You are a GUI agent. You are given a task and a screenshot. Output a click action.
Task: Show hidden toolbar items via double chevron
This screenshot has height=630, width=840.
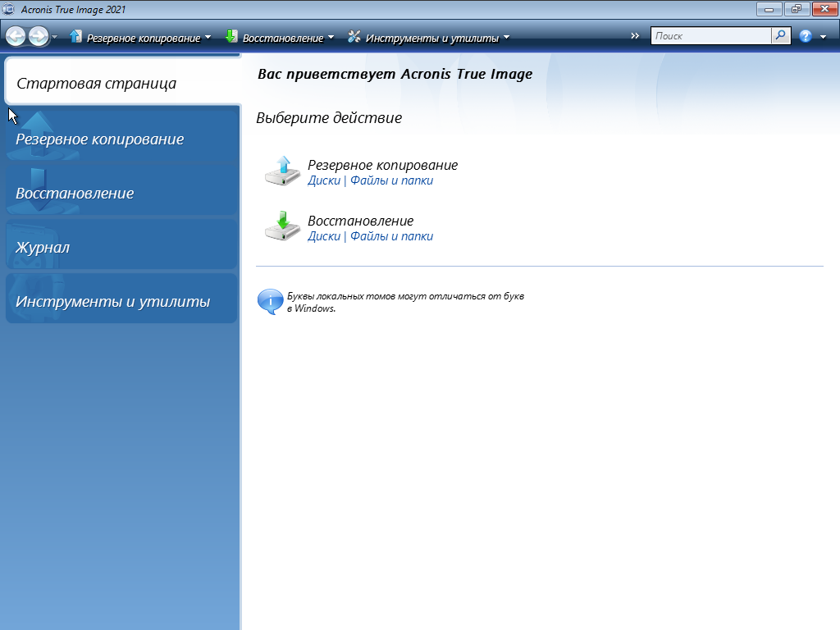click(635, 36)
